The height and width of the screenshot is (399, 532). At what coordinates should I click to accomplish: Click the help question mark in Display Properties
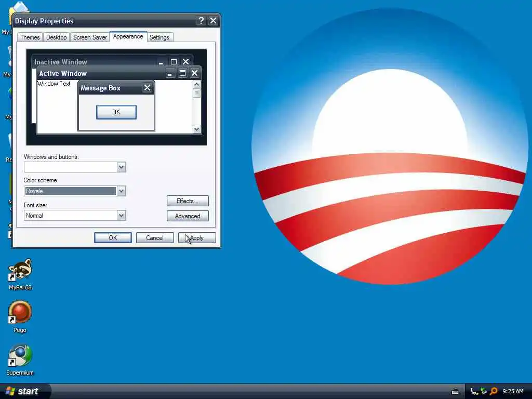coord(201,21)
